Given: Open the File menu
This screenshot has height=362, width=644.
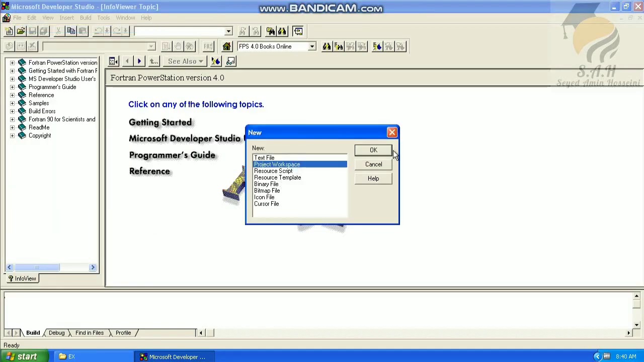Looking at the screenshot, I should [17, 18].
